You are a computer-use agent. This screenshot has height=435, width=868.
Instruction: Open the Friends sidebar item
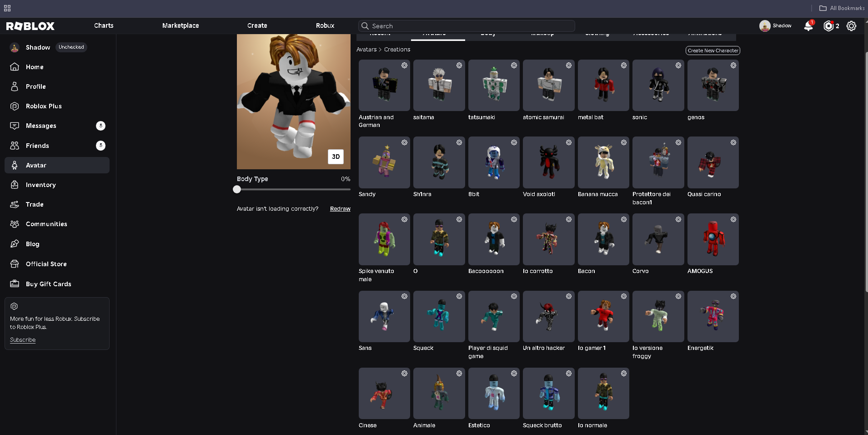pyautogui.click(x=57, y=146)
